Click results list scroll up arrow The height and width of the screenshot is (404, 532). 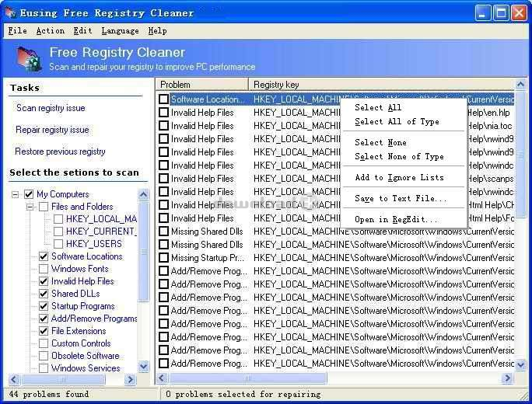click(x=520, y=85)
